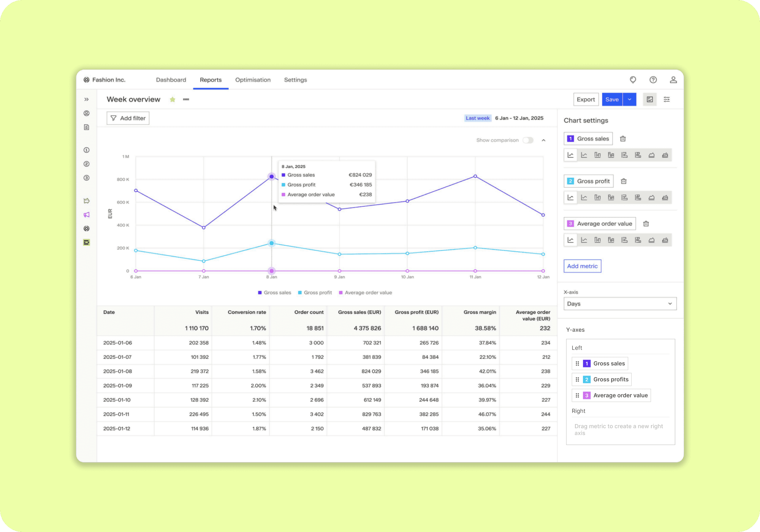Select area chart type for Gross profit
This screenshot has height=532, width=760.
651,198
